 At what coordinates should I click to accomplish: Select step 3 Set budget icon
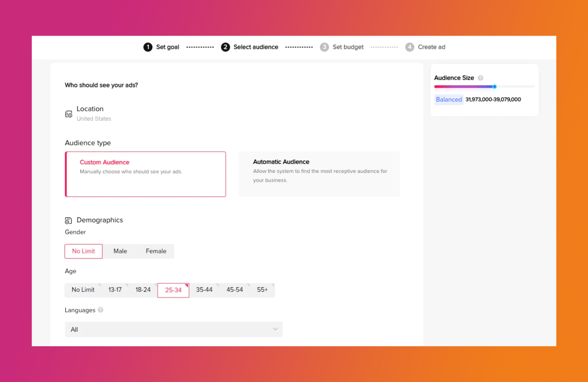(324, 47)
